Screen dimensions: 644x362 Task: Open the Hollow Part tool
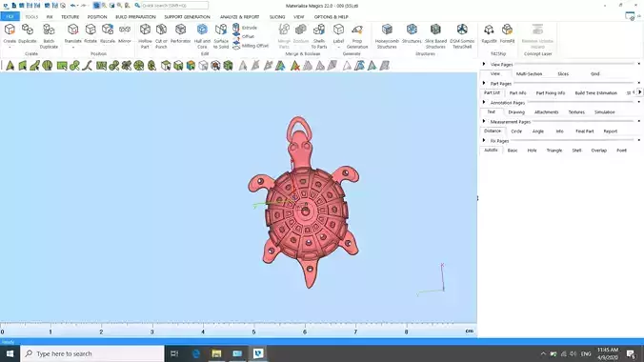[x=145, y=35]
